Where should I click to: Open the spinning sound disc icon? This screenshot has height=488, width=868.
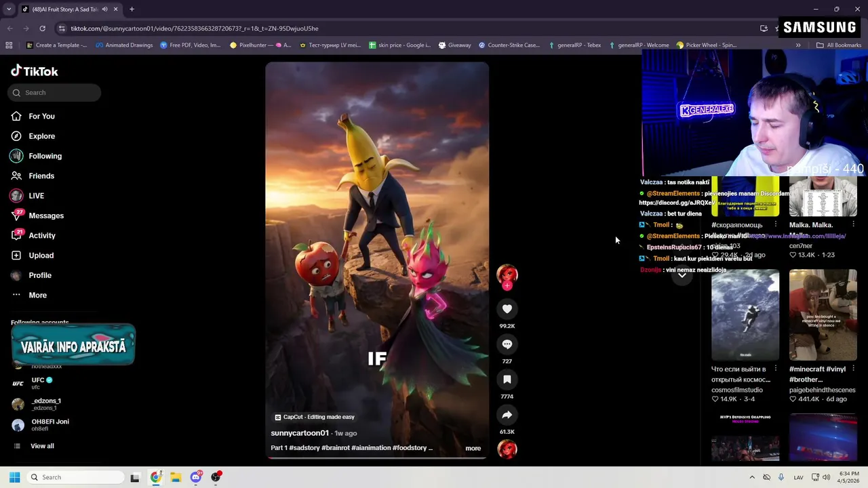[507, 449]
